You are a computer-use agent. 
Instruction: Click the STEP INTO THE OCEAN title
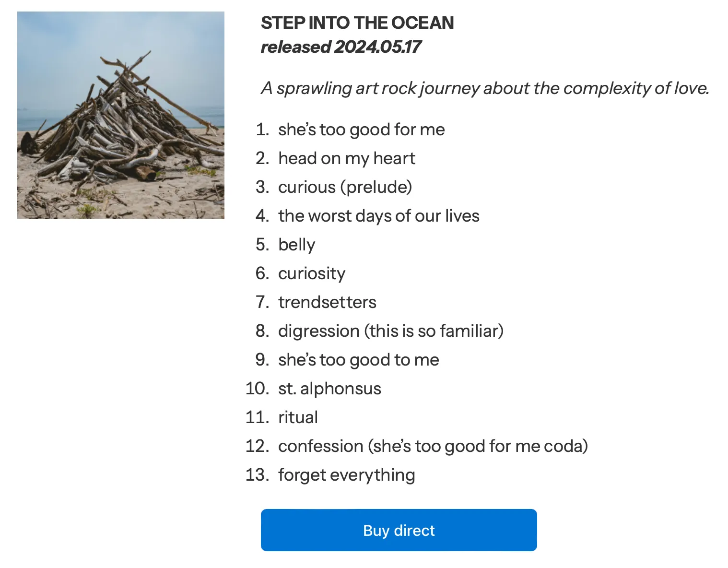357,23
